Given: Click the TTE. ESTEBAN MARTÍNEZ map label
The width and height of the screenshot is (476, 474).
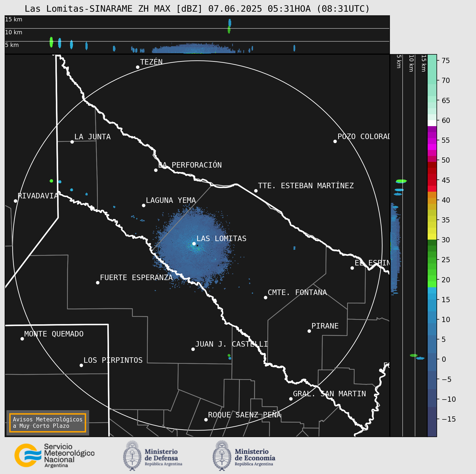Looking at the screenshot, I should pos(306,186).
